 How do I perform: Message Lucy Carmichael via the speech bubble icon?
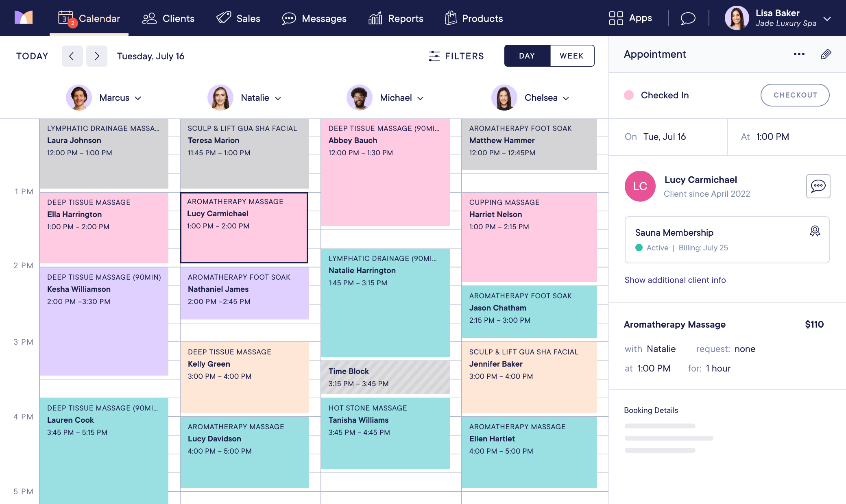tap(819, 186)
